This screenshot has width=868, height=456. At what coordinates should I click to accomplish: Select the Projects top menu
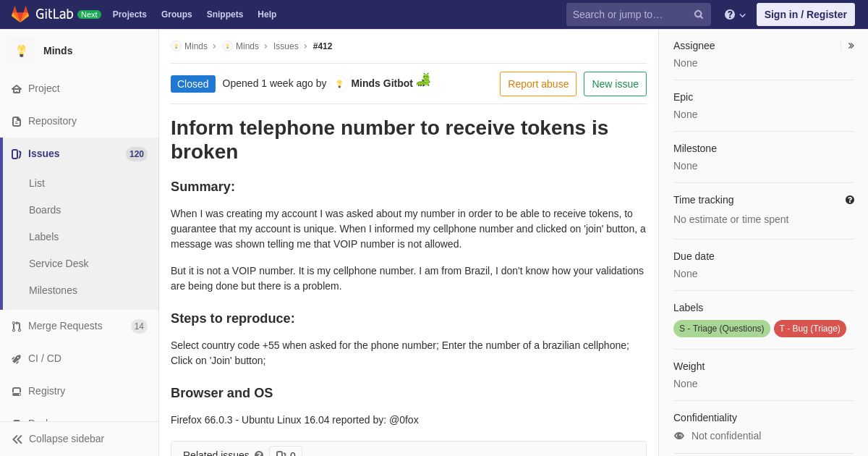pyautogui.click(x=129, y=14)
